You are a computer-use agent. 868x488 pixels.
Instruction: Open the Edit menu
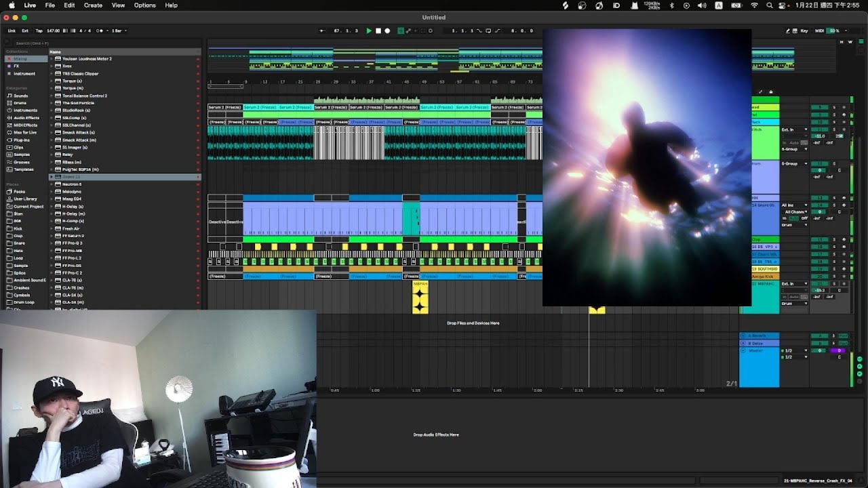coord(69,5)
